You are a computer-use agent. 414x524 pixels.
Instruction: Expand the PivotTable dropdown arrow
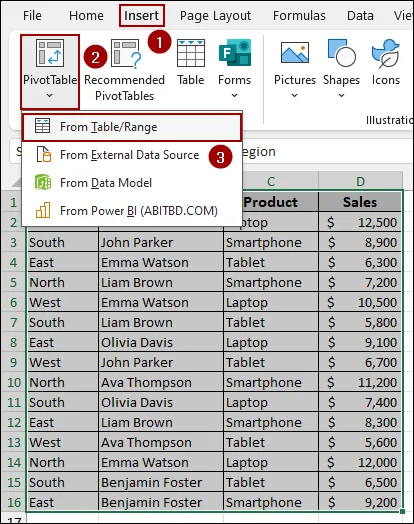(49, 96)
